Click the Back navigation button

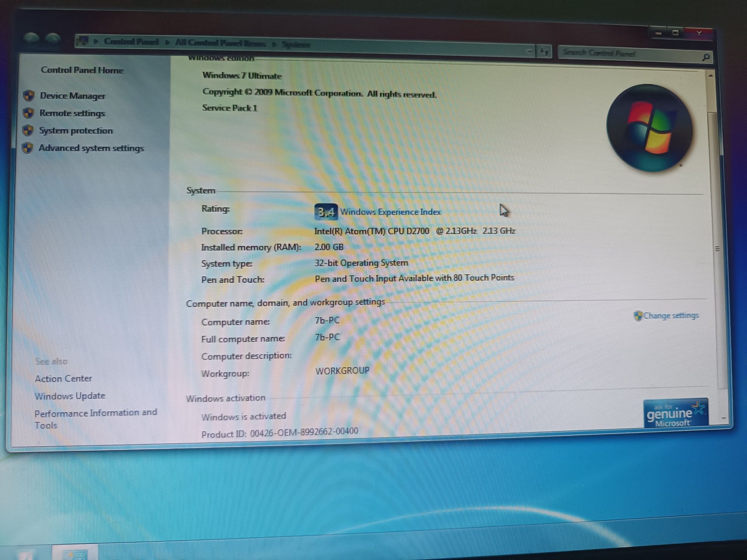tap(31, 39)
